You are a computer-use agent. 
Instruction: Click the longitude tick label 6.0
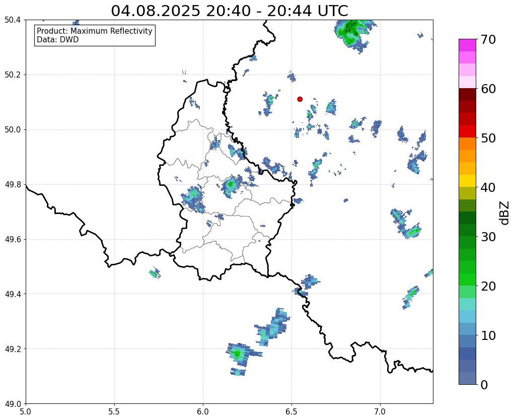[x=203, y=411]
